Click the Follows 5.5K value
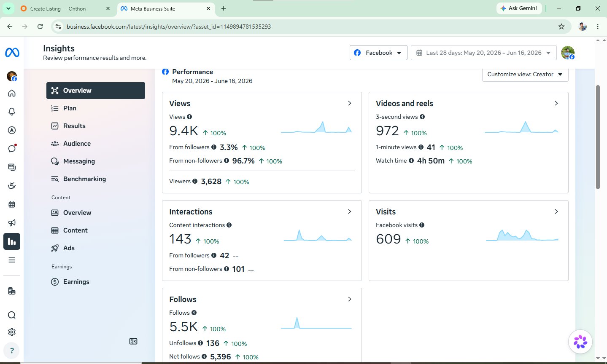Screen dimensions: 607x364 (x=183, y=327)
